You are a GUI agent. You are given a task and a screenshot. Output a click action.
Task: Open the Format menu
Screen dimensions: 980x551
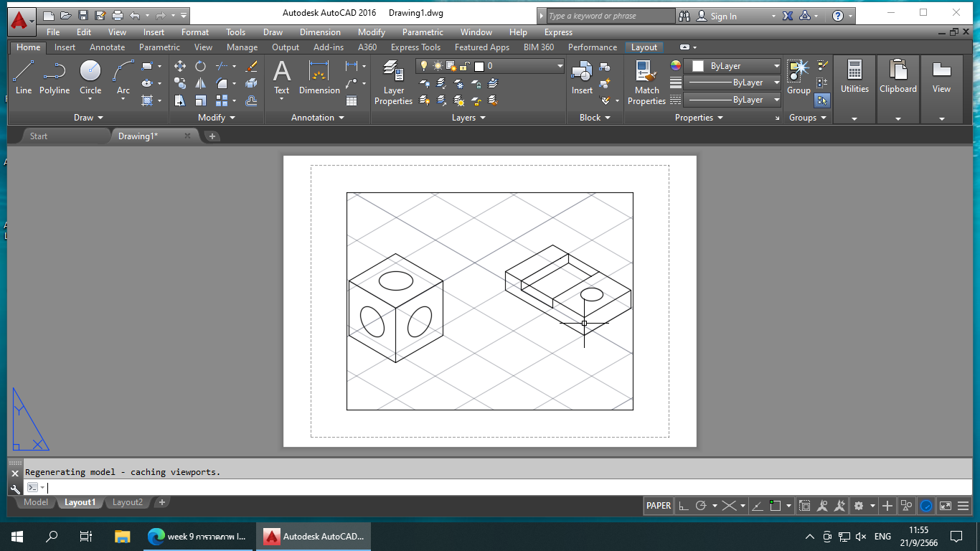[x=195, y=32]
